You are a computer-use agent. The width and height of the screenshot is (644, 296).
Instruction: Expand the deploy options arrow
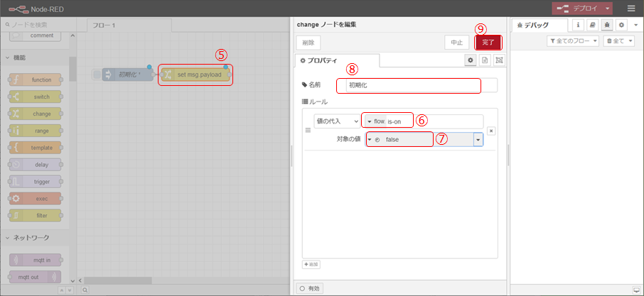pos(608,9)
